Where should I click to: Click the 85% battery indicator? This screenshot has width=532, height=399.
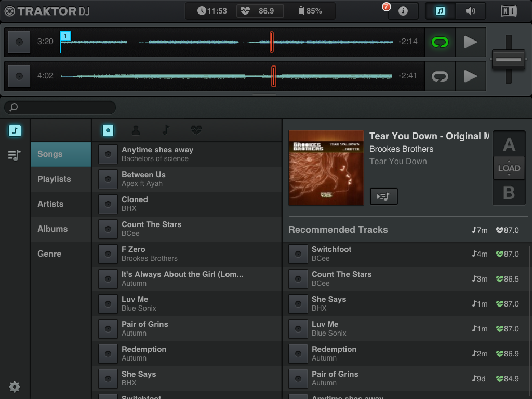click(310, 11)
